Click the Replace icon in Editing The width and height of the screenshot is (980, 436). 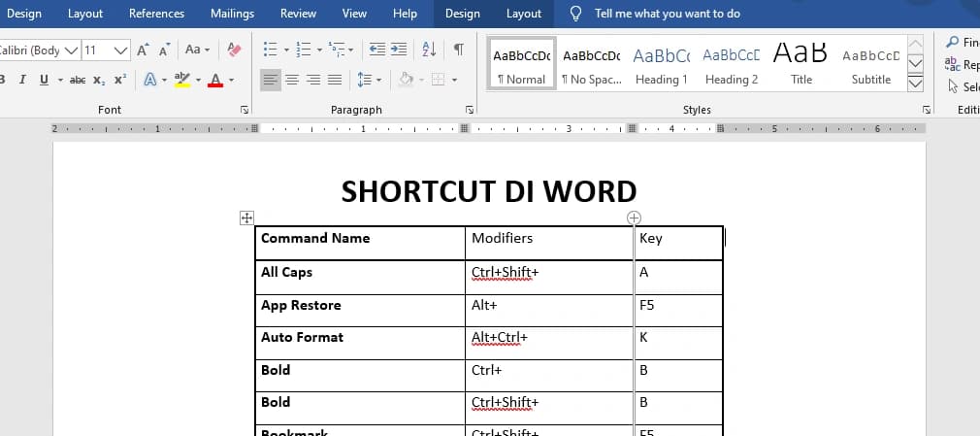953,64
